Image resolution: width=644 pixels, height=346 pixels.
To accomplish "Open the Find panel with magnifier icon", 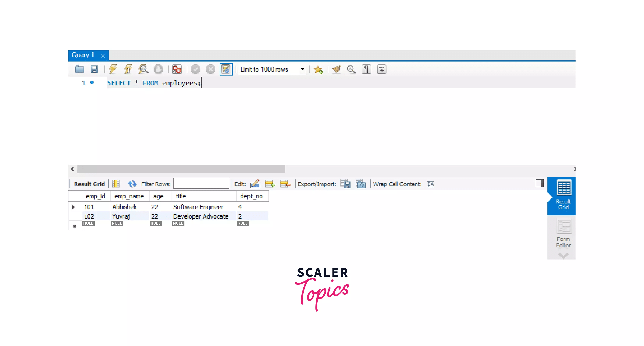I will point(351,69).
